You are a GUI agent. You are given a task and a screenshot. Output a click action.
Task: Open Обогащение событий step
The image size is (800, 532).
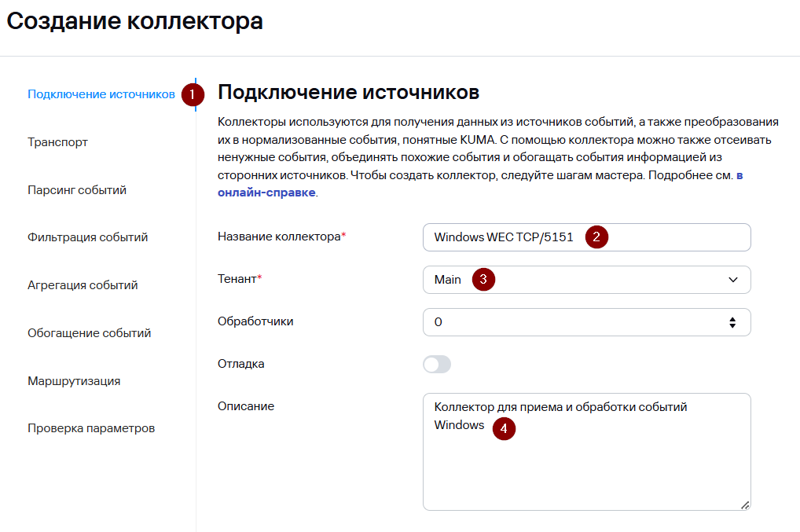(89, 333)
